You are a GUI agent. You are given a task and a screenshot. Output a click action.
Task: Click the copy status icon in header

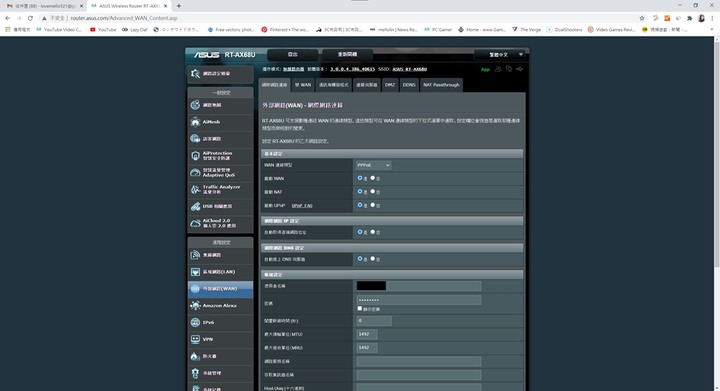tap(509, 69)
